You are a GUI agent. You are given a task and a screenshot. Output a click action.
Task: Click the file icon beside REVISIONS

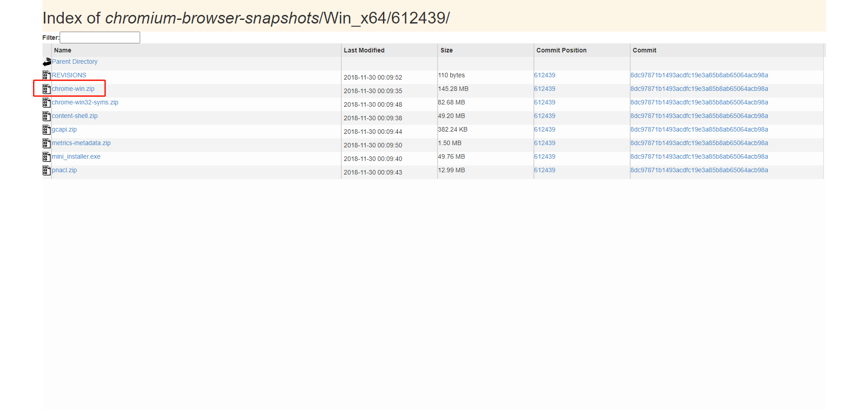[47, 76]
